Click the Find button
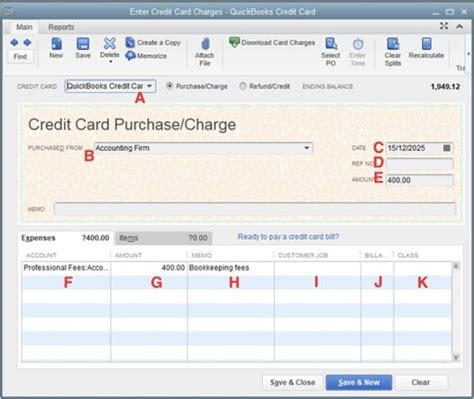474x399 pixels. tap(20, 56)
